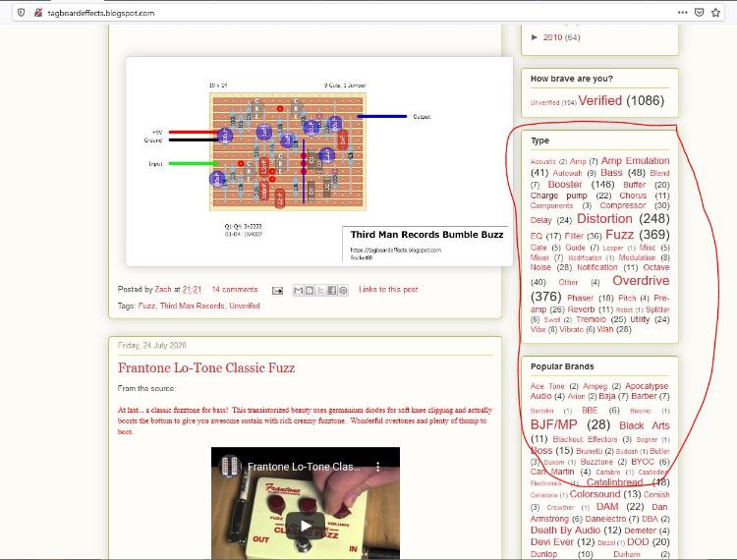
Task: Select the Overdrive type tag
Action: (641, 281)
